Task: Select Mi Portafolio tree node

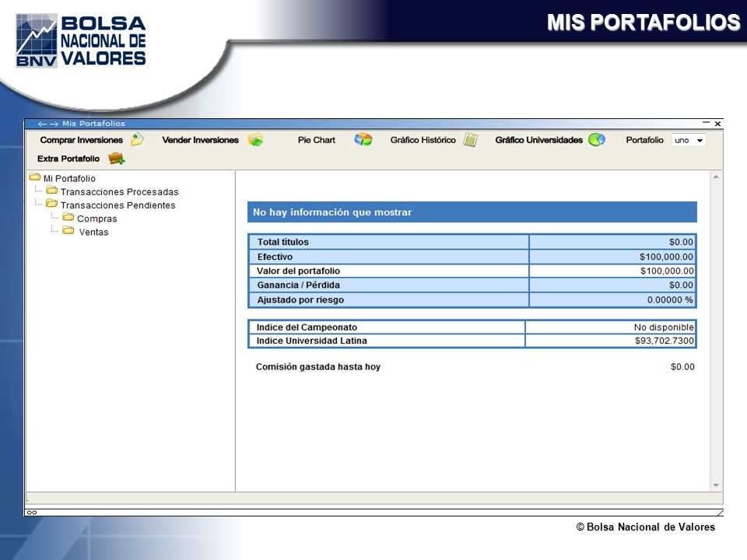Action: [x=69, y=179]
